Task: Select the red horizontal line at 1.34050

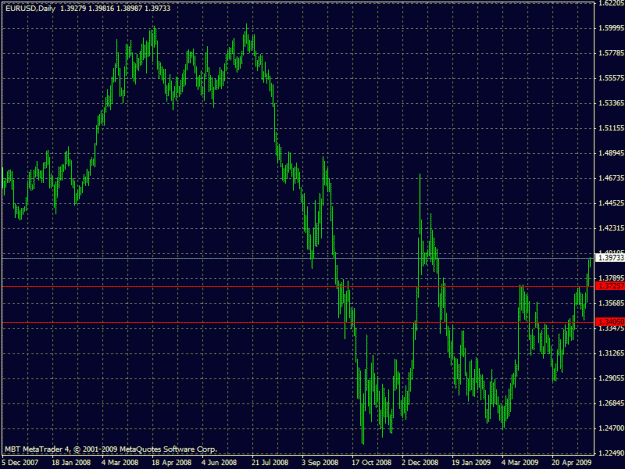Action: click(298, 322)
